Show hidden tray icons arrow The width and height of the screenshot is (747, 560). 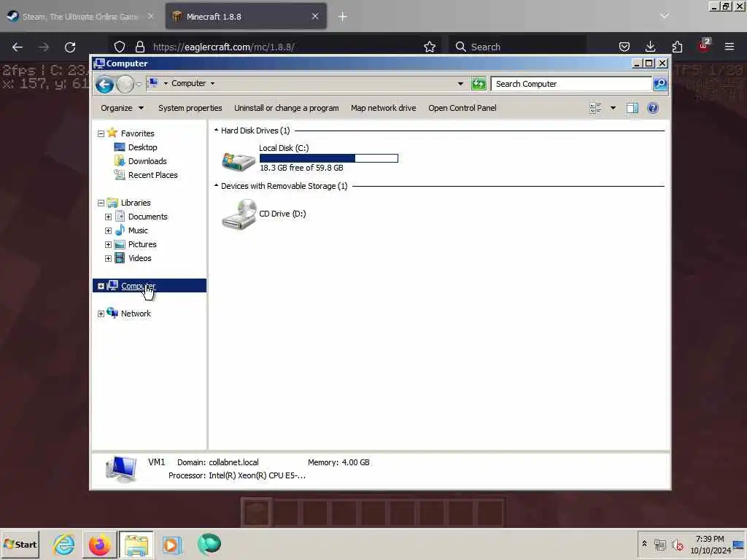point(644,544)
